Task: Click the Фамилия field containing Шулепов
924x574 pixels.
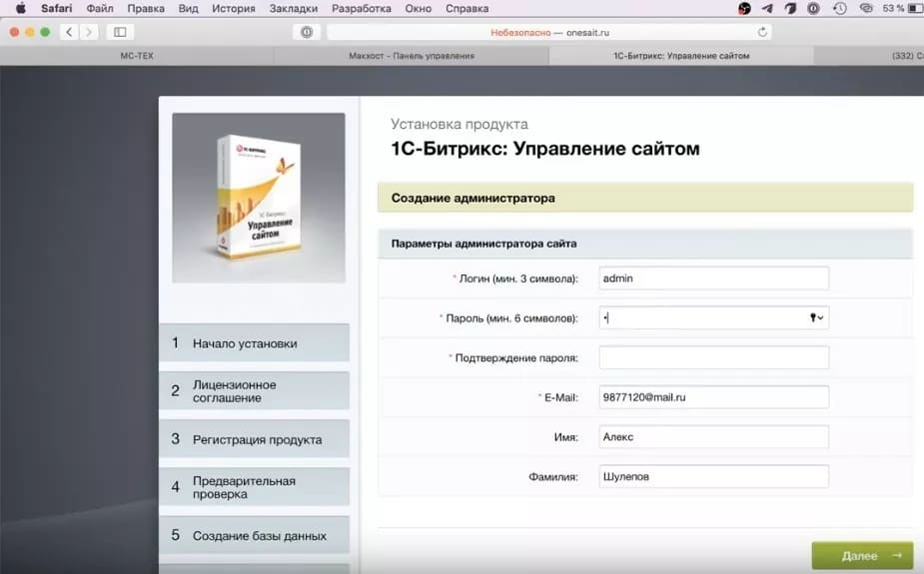Action: pyautogui.click(x=713, y=476)
